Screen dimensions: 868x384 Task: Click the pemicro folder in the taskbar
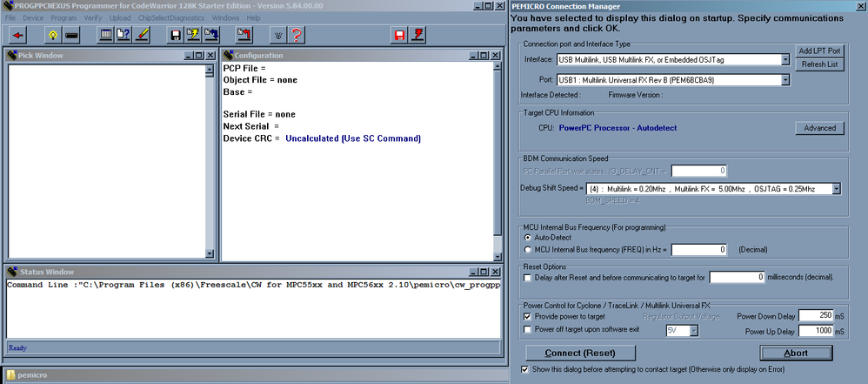click(x=27, y=375)
